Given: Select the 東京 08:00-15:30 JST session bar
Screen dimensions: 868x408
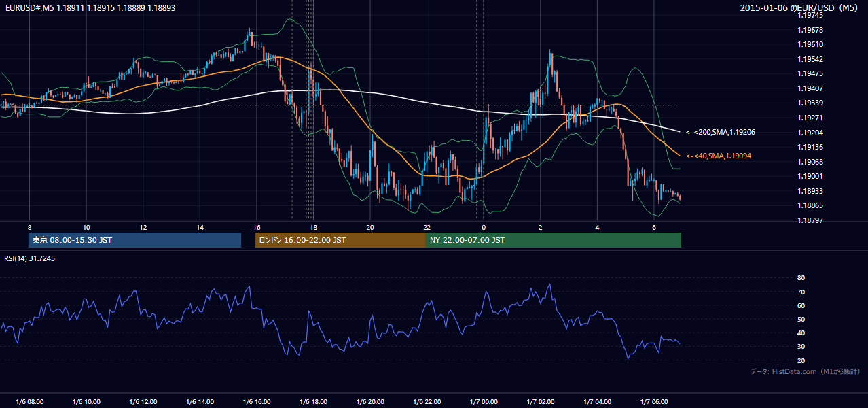Looking at the screenshot, I should tap(134, 240).
